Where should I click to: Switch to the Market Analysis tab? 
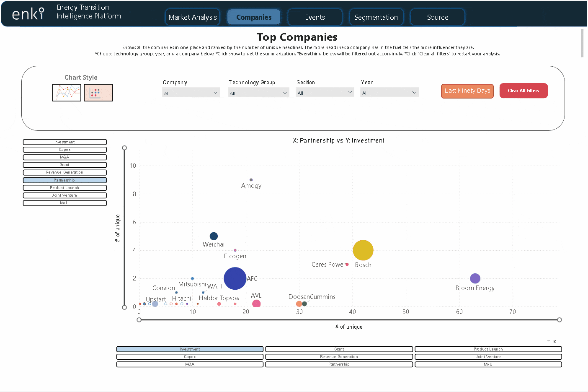coord(193,17)
